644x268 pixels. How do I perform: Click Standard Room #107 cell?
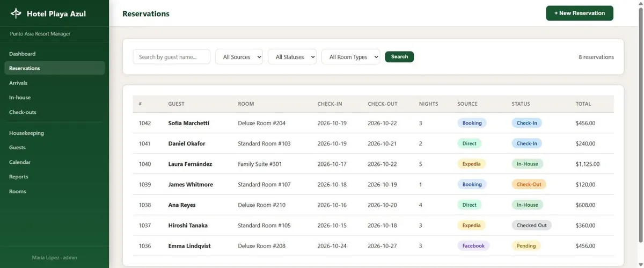(x=264, y=184)
